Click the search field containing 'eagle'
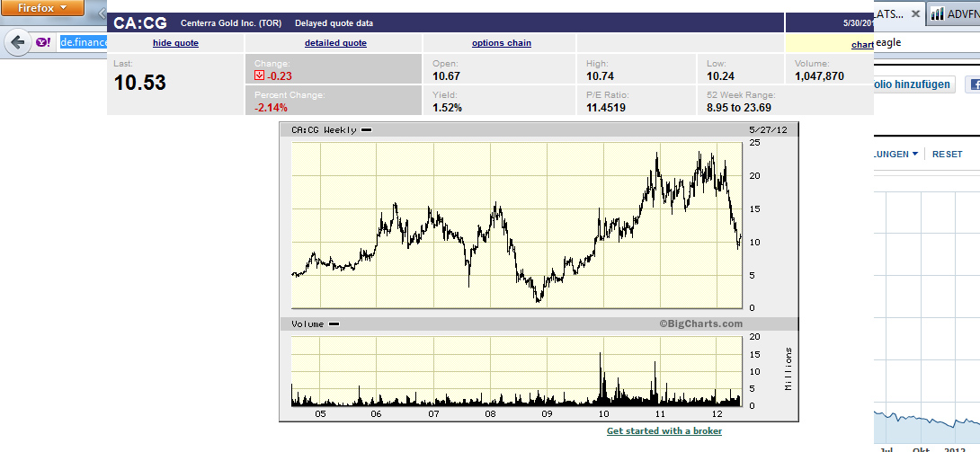The width and height of the screenshot is (980, 452). 926,42
